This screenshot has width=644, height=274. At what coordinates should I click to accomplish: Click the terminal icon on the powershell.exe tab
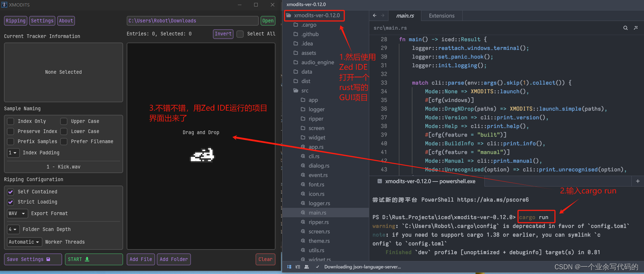point(379,181)
